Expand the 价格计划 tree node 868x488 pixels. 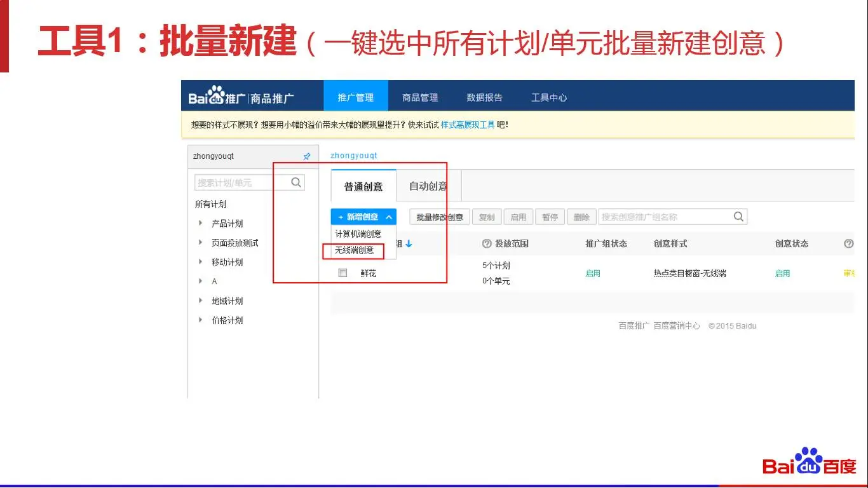[200, 320]
